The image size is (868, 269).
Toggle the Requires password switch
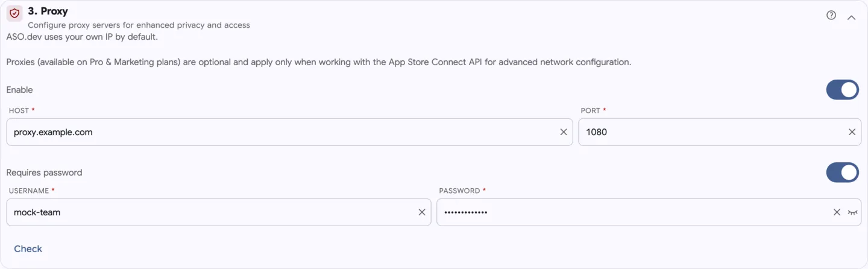(842, 172)
